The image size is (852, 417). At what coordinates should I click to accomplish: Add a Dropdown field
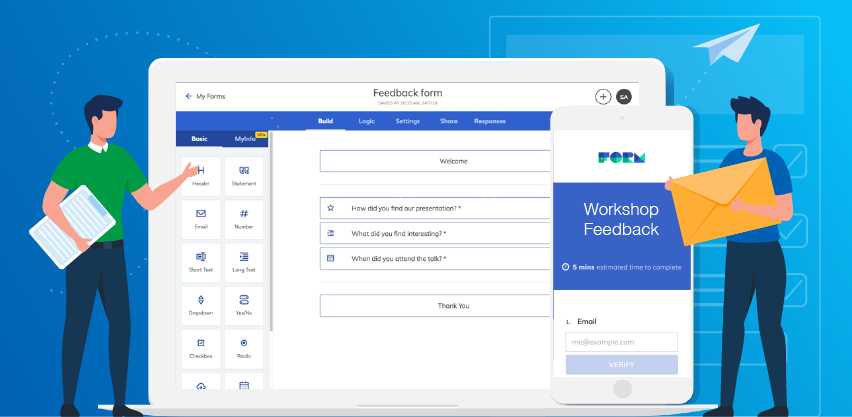click(201, 306)
